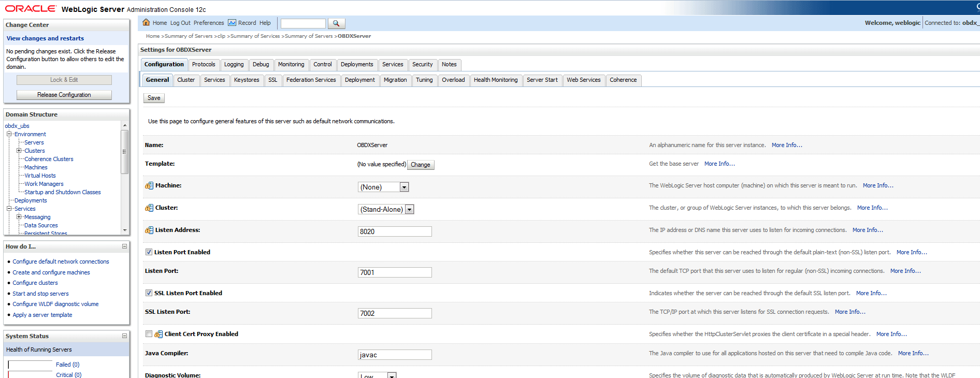Viewport: 980px width, 378px height.
Task: Switch to Federation Services sub-tab
Action: point(311,80)
